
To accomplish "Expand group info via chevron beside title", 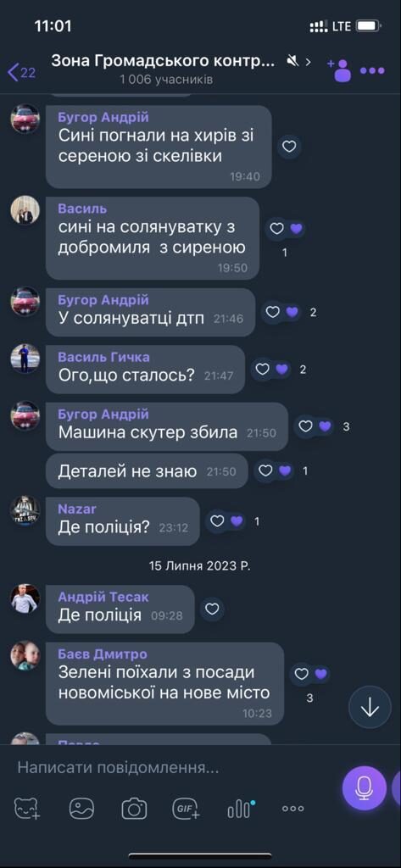I will tap(309, 61).
